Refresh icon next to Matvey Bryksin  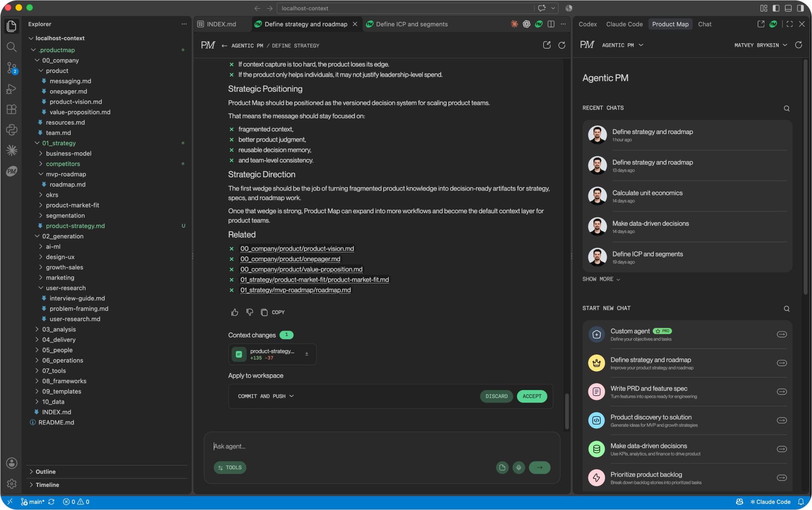[798, 45]
